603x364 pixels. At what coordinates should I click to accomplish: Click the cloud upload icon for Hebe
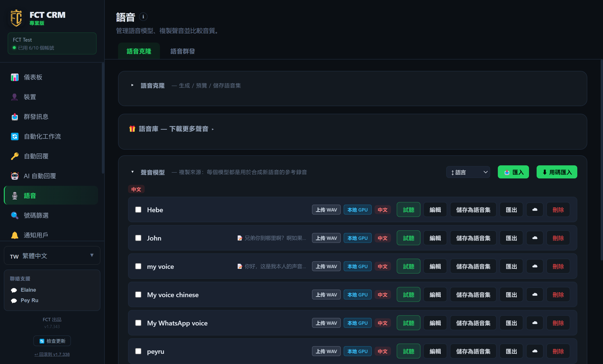pyautogui.click(x=535, y=210)
